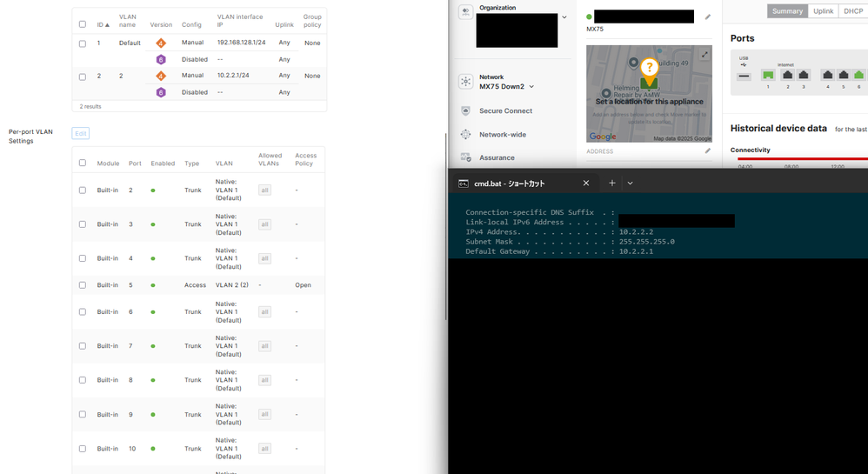Sort the VLAN table by ID column
Screen dimensions: 868x474
coord(103,24)
